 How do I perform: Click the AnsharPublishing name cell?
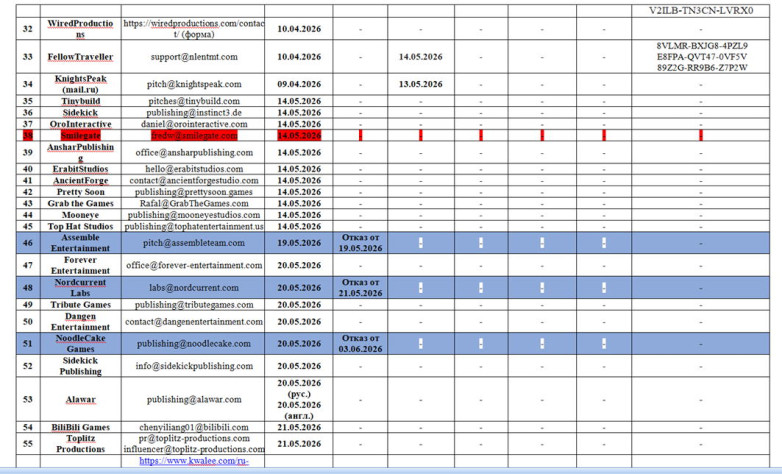click(x=80, y=153)
